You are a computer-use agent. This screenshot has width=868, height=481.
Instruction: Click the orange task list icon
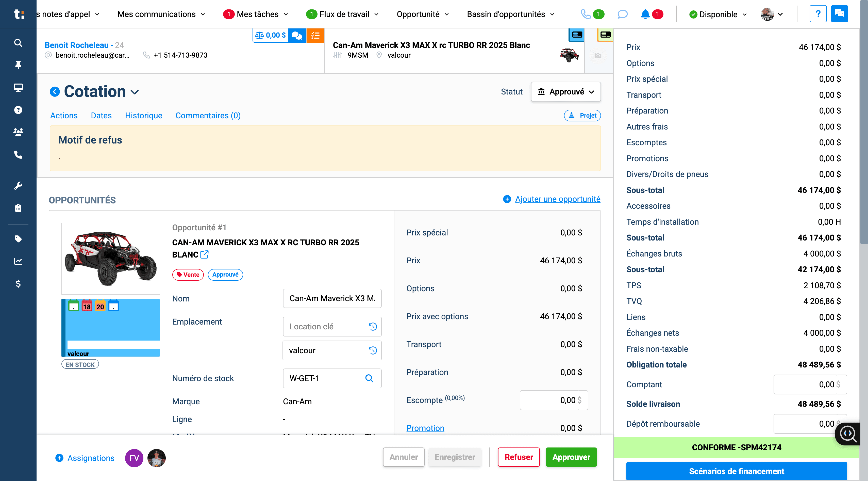(315, 35)
